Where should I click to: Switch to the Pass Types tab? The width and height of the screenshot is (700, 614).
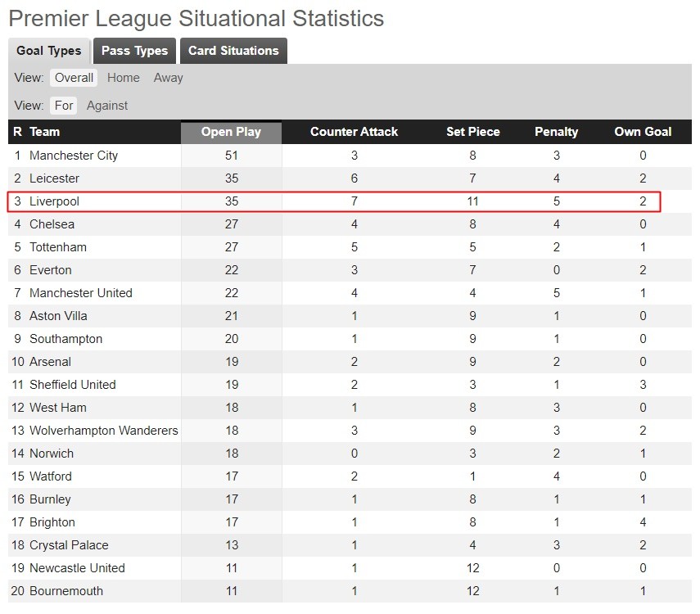[134, 51]
